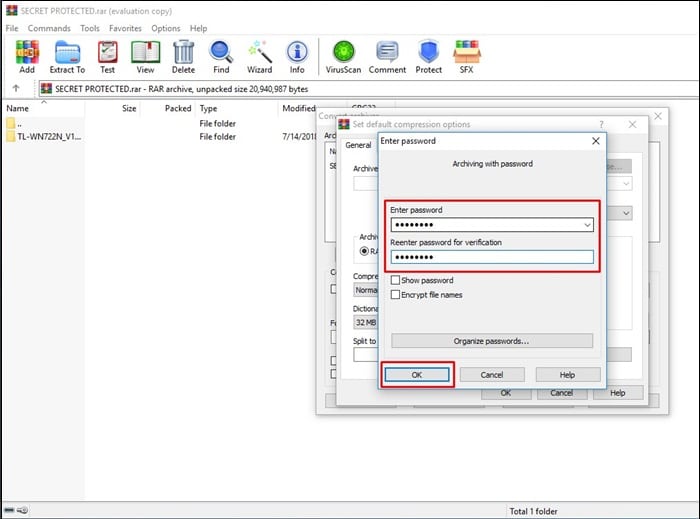The height and width of the screenshot is (519, 700).
Task: Click the Add toolbar icon
Action: pyautogui.click(x=27, y=56)
